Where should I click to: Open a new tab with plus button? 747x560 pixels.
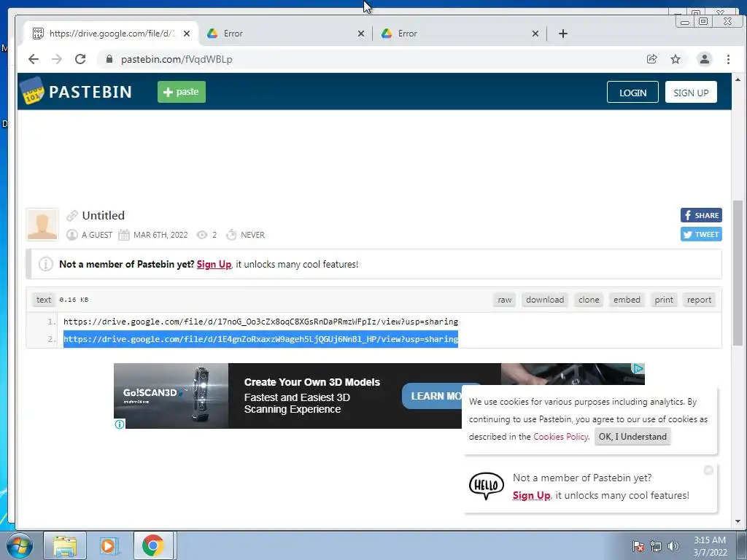pos(563,34)
